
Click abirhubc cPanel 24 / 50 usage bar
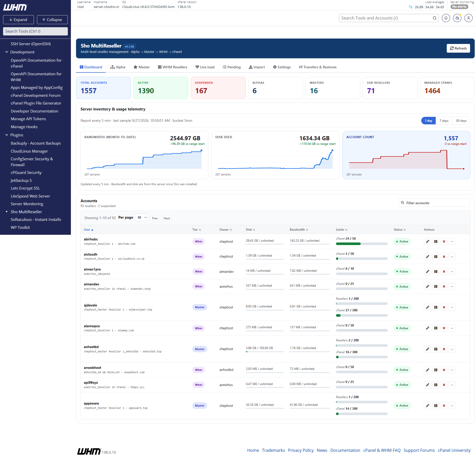[362, 244]
